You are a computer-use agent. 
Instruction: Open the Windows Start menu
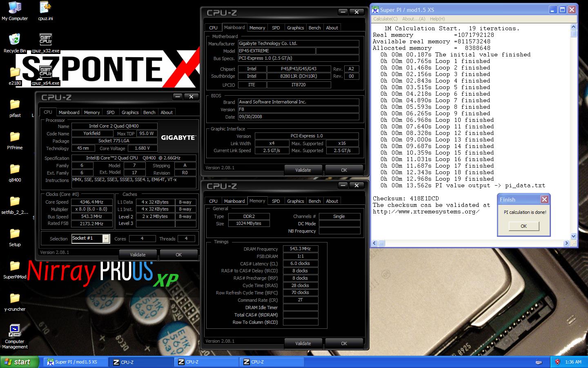point(19,362)
